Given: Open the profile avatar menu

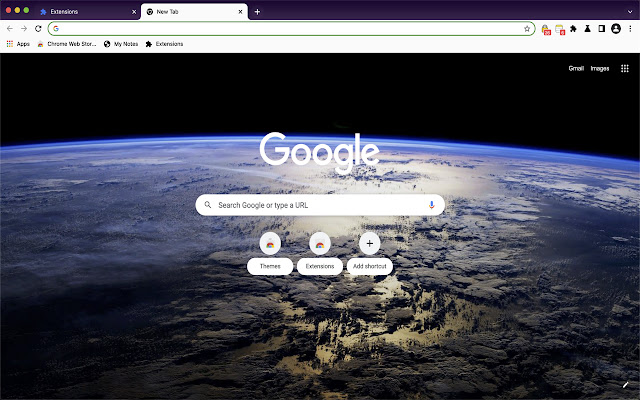Looking at the screenshot, I should coord(616,29).
